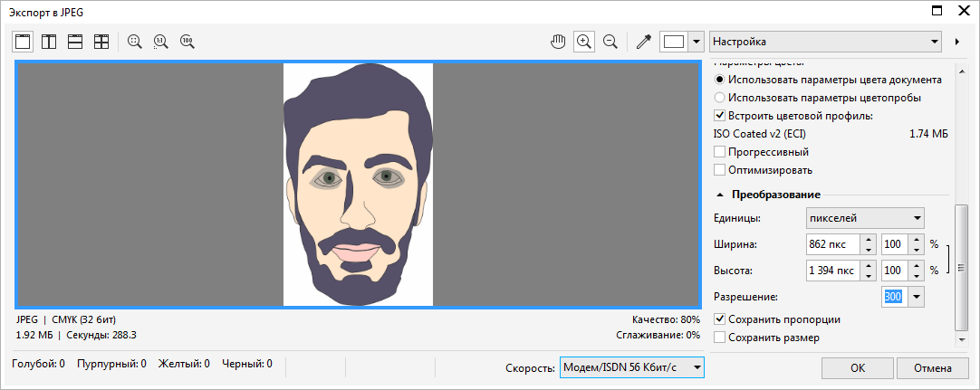Click the white matte color swatch
This screenshot has height=390, width=980.
click(674, 42)
